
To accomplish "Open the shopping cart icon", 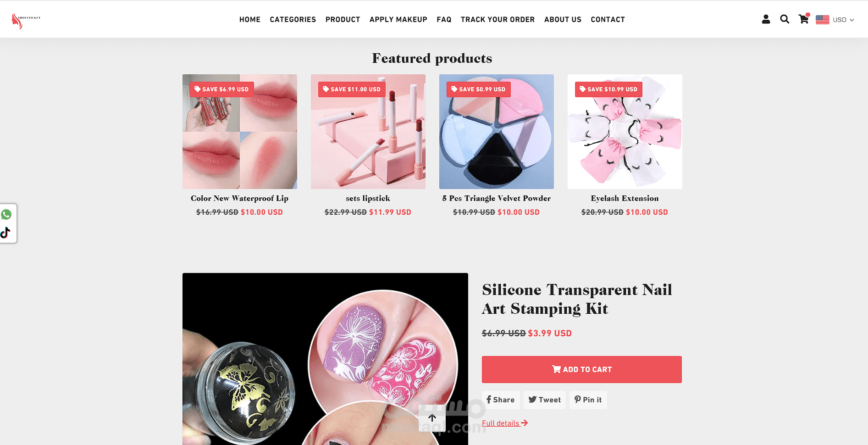I will (x=803, y=19).
